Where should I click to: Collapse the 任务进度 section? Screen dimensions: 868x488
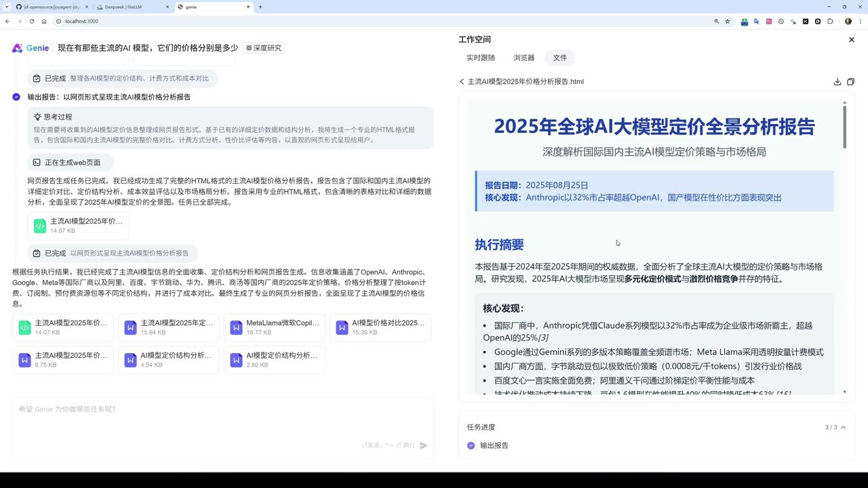(844, 427)
